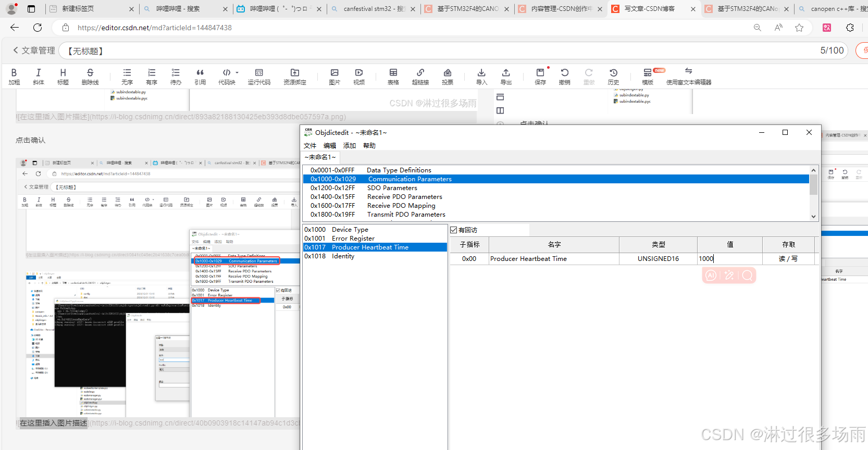The width and height of the screenshot is (868, 450).
Task: Refresh the page with the reload icon
Action: [38, 28]
